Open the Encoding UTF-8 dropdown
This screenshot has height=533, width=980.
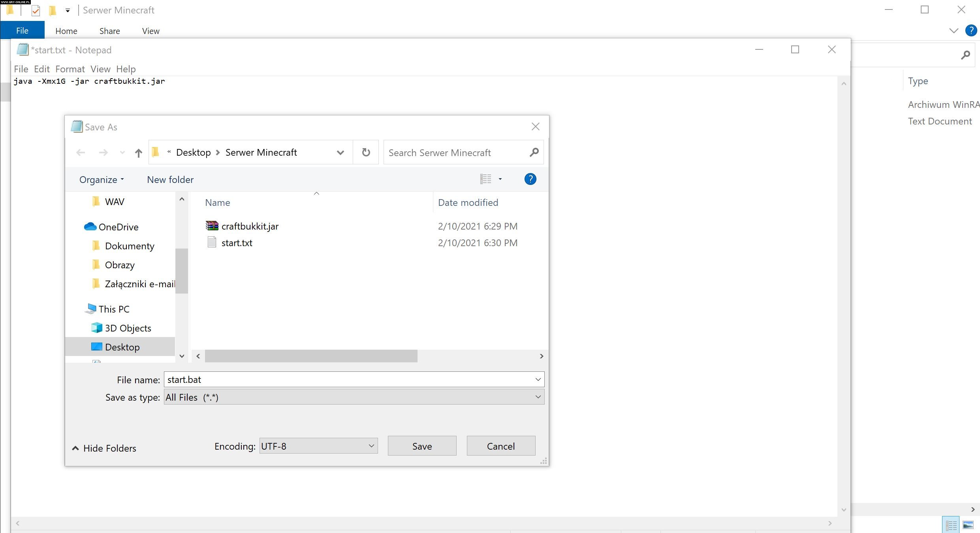[x=371, y=446]
